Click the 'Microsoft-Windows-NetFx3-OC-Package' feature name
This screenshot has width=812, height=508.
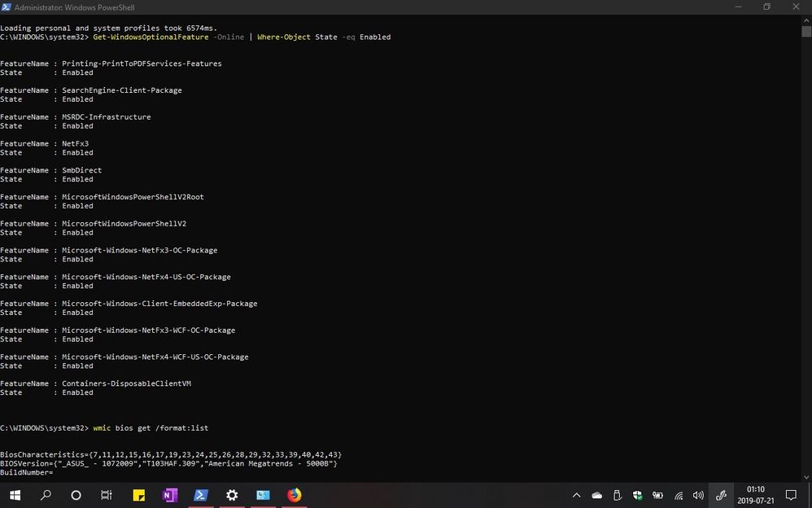coord(140,251)
